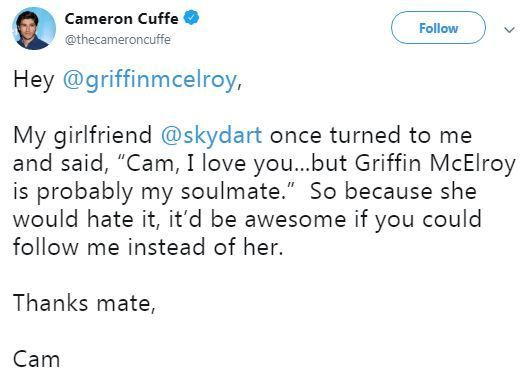Screen dimensions: 531x374
Task: Open the Cameron Cuffe display name link
Action: pyautogui.click(x=121, y=19)
